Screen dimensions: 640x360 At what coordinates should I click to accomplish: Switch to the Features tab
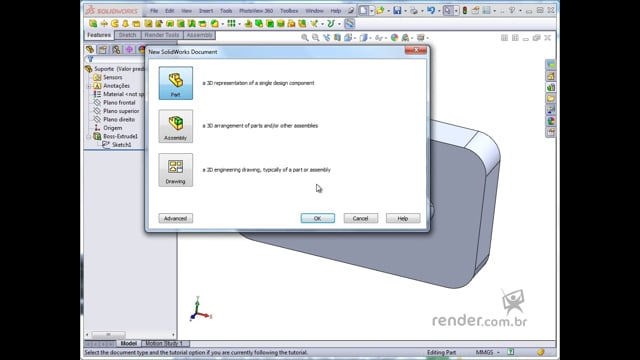(x=99, y=35)
